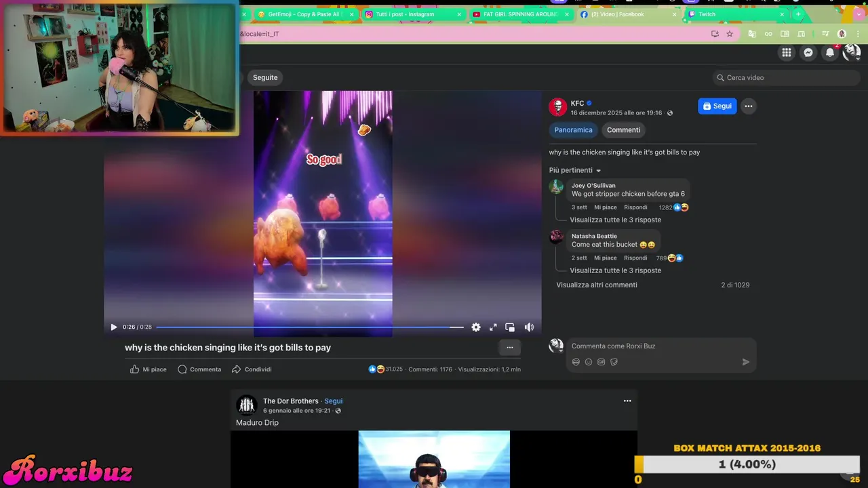Like Natasha Beattie's comment with Mi piace

[606, 258]
